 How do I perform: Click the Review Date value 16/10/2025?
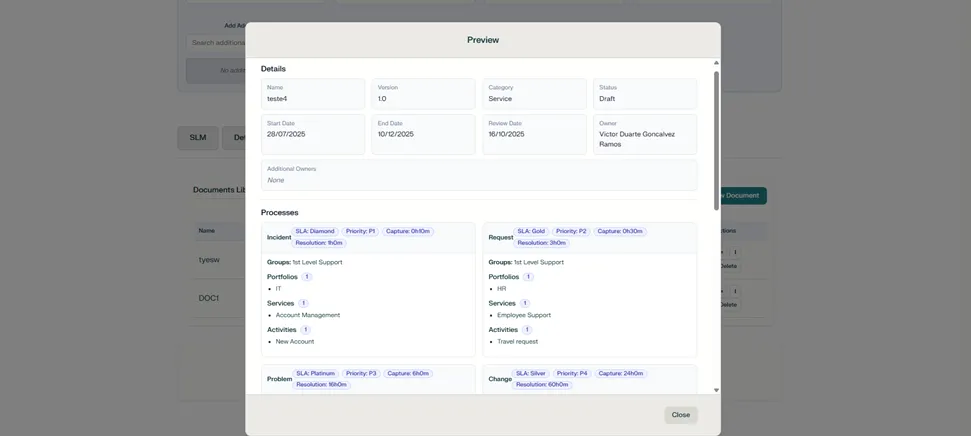(x=507, y=134)
